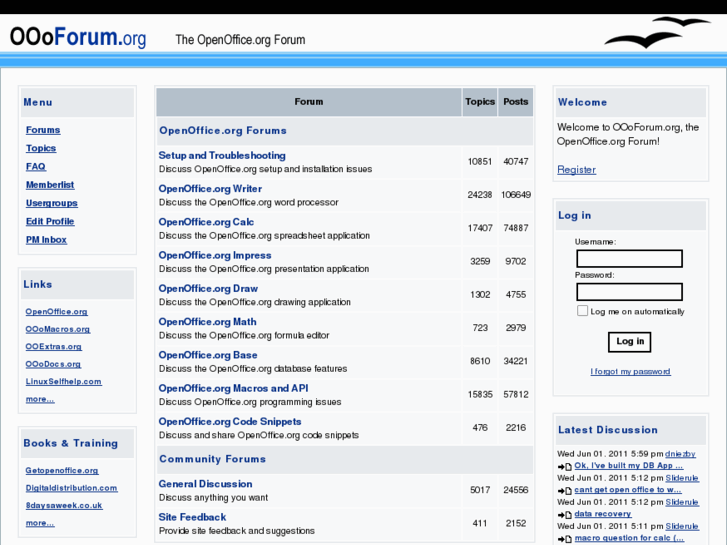The width and height of the screenshot is (727, 545).
Task: Click the OpenOffice seagulls logo
Action: [657, 32]
